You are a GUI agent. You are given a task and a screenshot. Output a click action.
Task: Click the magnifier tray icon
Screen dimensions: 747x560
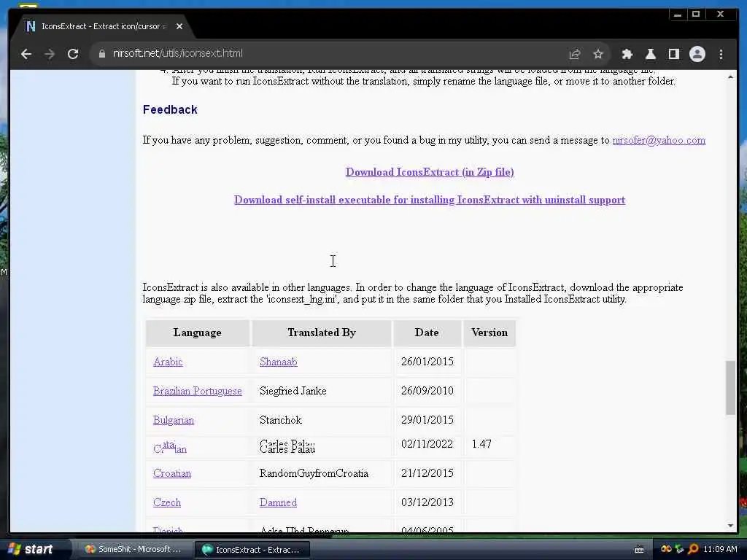[x=693, y=549]
